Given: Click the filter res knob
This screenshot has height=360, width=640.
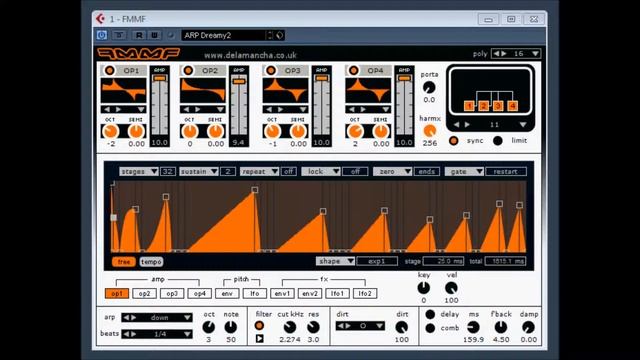Looking at the screenshot, I should pyautogui.click(x=313, y=327).
